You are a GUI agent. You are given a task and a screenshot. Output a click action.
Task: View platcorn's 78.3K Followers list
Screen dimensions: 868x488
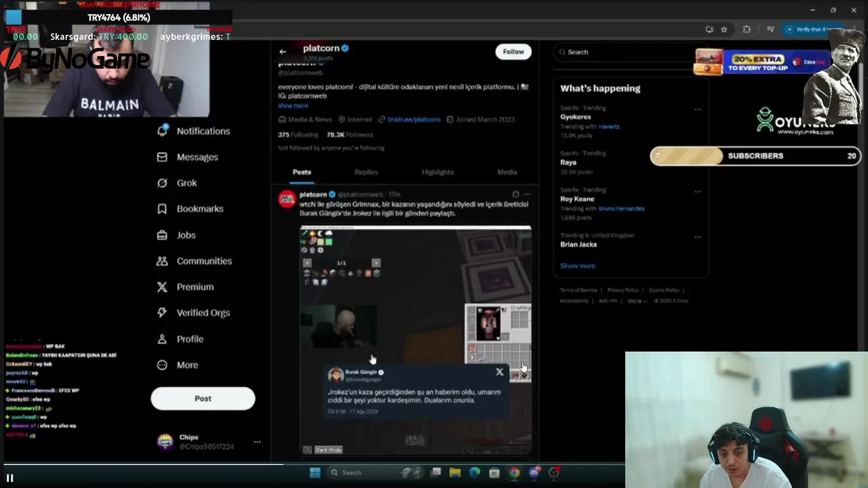pos(350,135)
